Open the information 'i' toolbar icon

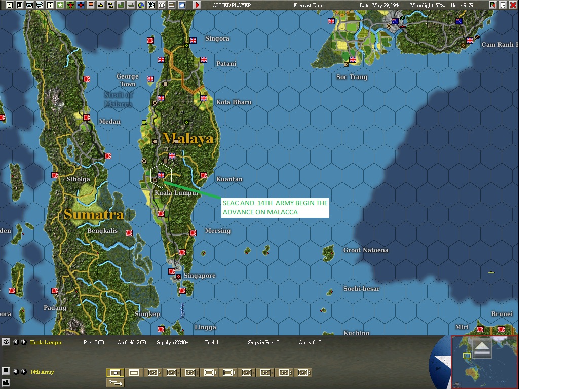point(50,5)
